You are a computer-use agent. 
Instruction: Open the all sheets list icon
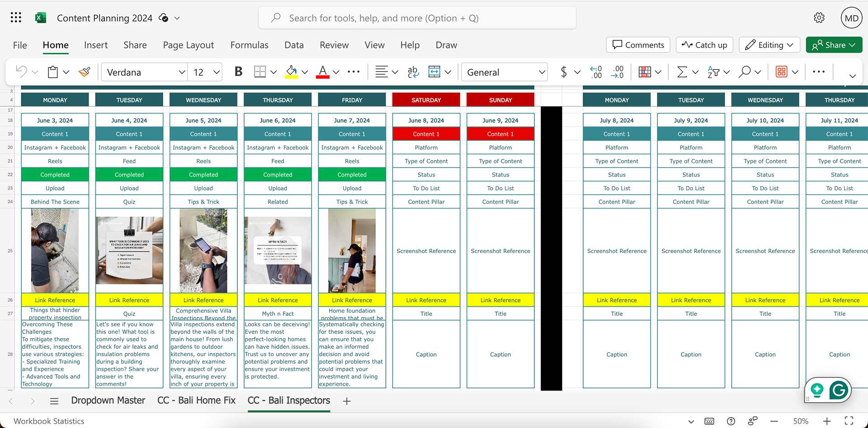pyautogui.click(x=54, y=401)
